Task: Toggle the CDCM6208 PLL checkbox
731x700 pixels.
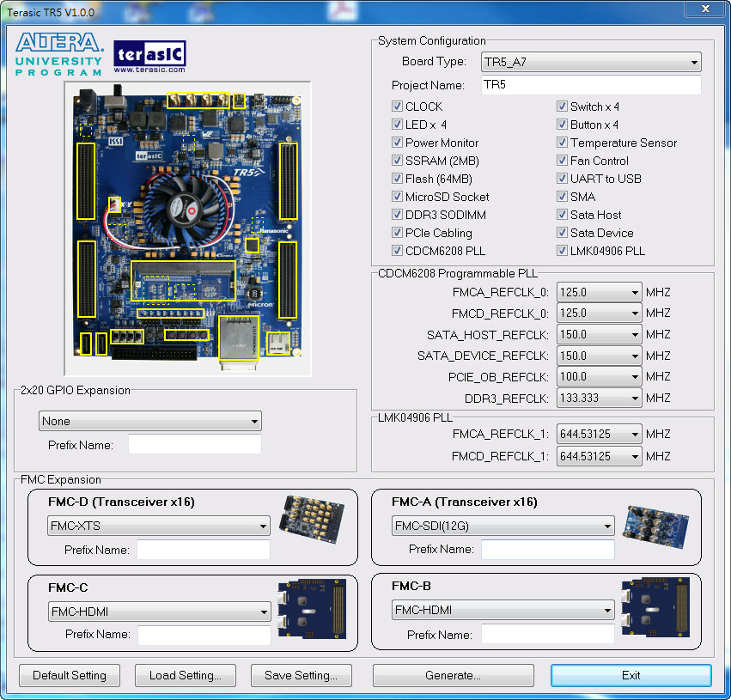Action: (x=397, y=250)
